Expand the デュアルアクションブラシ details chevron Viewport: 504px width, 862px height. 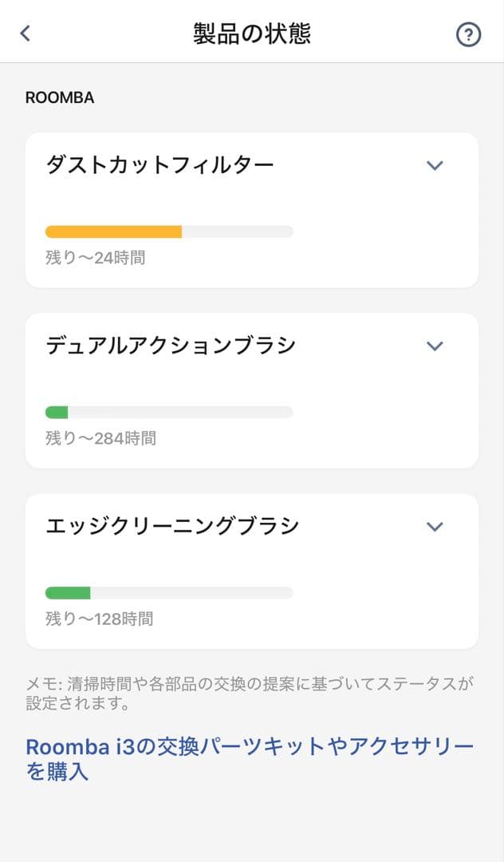[x=435, y=346]
